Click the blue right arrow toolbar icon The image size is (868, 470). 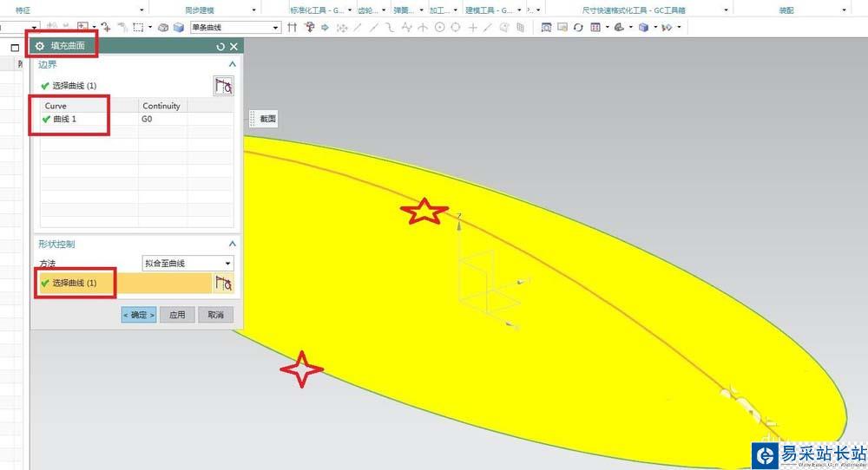pos(325,27)
